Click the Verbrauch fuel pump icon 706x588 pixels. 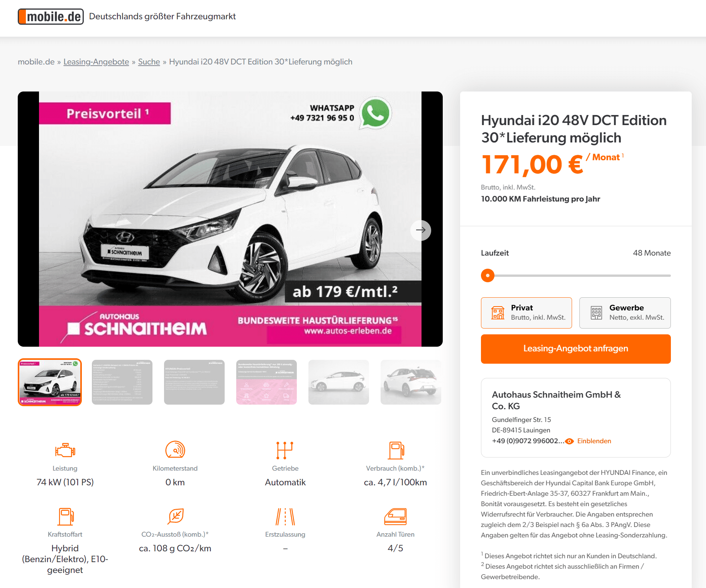point(396,450)
